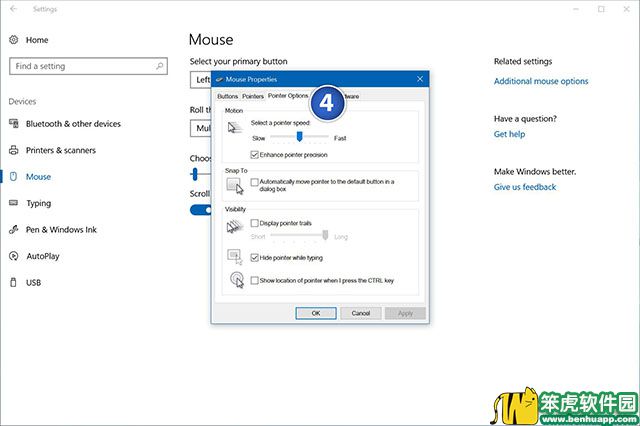The image size is (640, 426).
Task: Open the Roll the mouse wheel dropdown
Action: point(200,128)
